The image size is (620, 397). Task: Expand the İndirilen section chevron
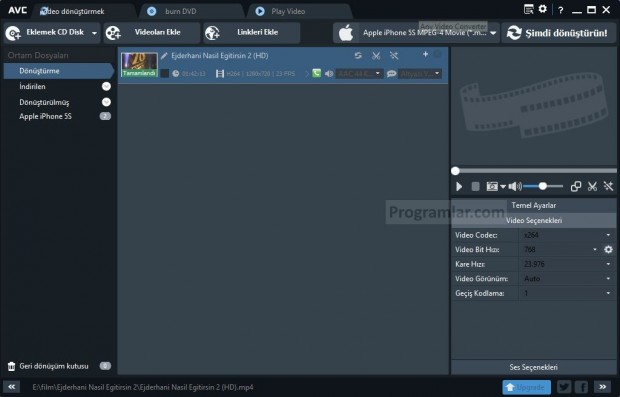[x=106, y=86]
